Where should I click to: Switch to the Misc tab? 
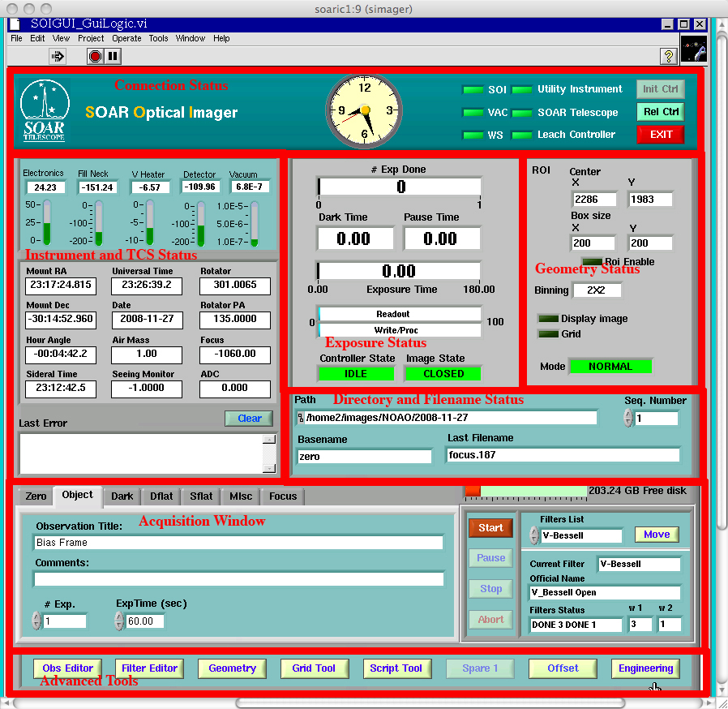(x=241, y=496)
